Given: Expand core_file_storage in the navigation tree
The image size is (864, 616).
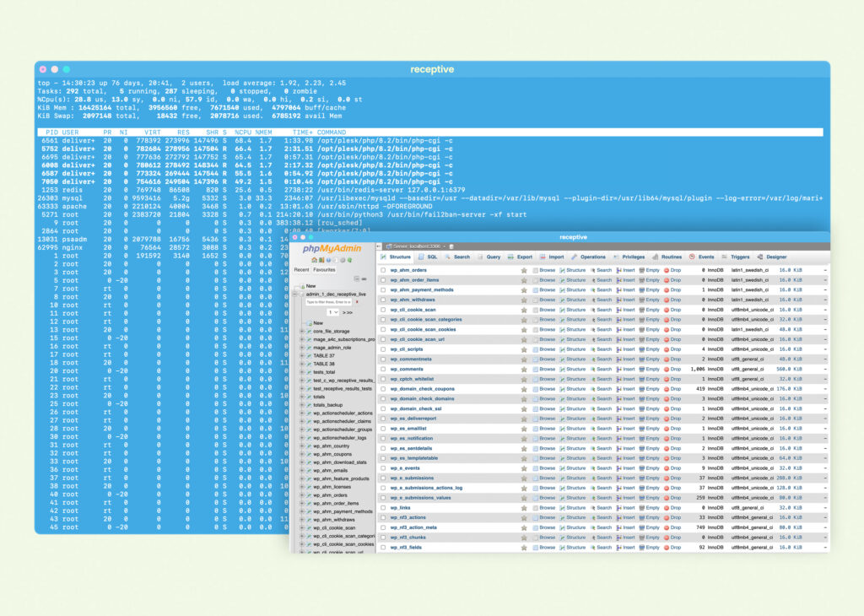Looking at the screenshot, I should (x=302, y=332).
